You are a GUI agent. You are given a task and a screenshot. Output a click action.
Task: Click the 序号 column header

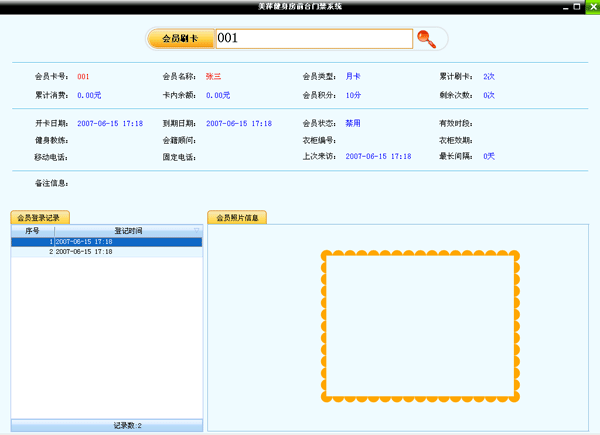[x=32, y=231]
